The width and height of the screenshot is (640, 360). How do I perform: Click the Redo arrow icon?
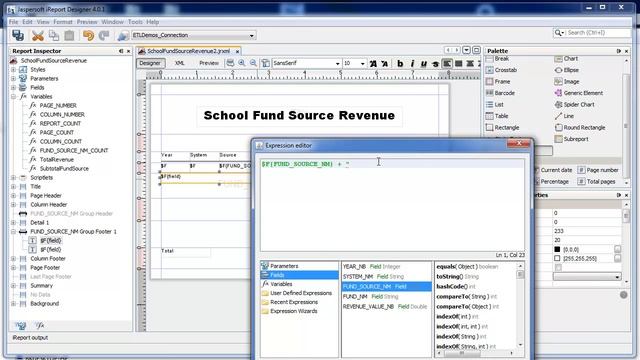[x=104, y=36]
